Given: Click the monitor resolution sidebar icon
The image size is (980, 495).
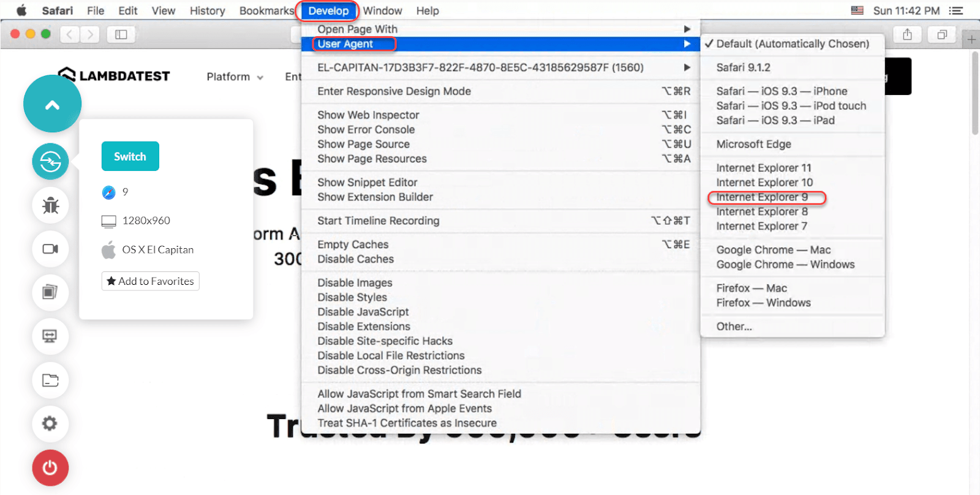Looking at the screenshot, I should click(x=50, y=336).
